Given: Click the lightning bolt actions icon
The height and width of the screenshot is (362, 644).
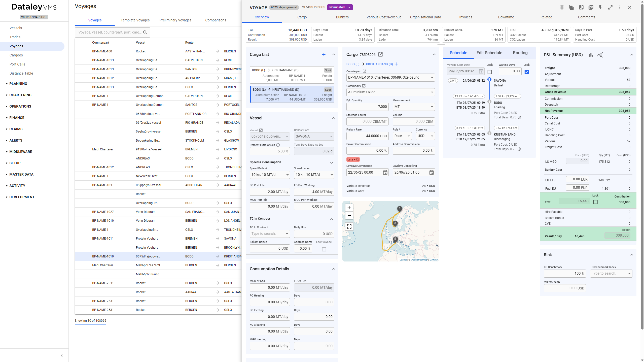Looking at the screenshot, I should (600, 7).
